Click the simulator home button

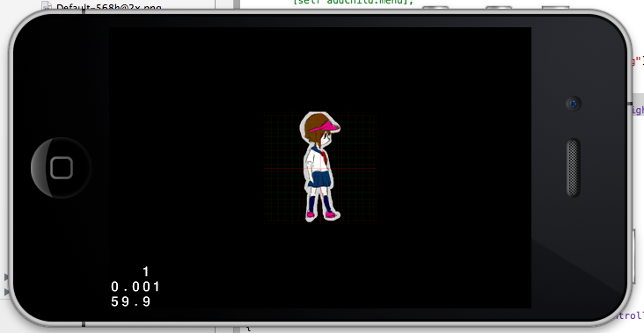click(61, 168)
